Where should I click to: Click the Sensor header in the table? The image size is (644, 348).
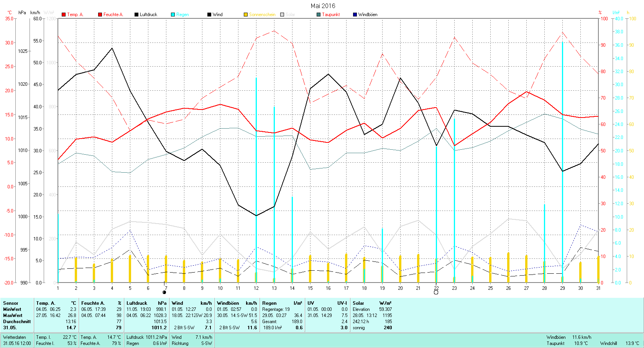pyautogui.click(x=11, y=303)
